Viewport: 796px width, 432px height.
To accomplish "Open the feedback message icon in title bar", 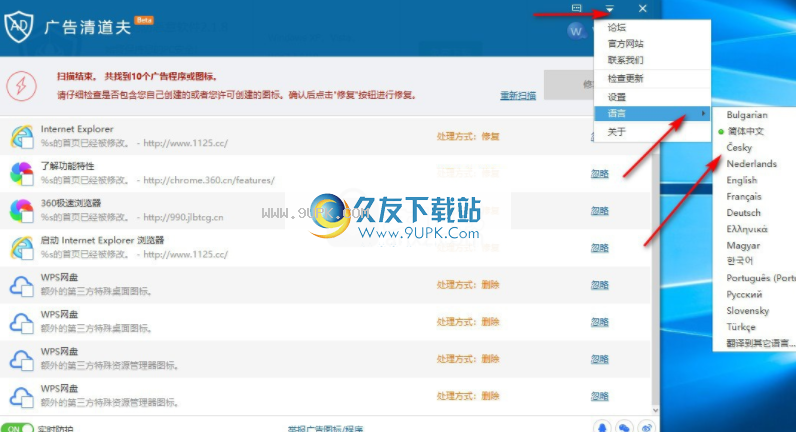I will tap(576, 8).
